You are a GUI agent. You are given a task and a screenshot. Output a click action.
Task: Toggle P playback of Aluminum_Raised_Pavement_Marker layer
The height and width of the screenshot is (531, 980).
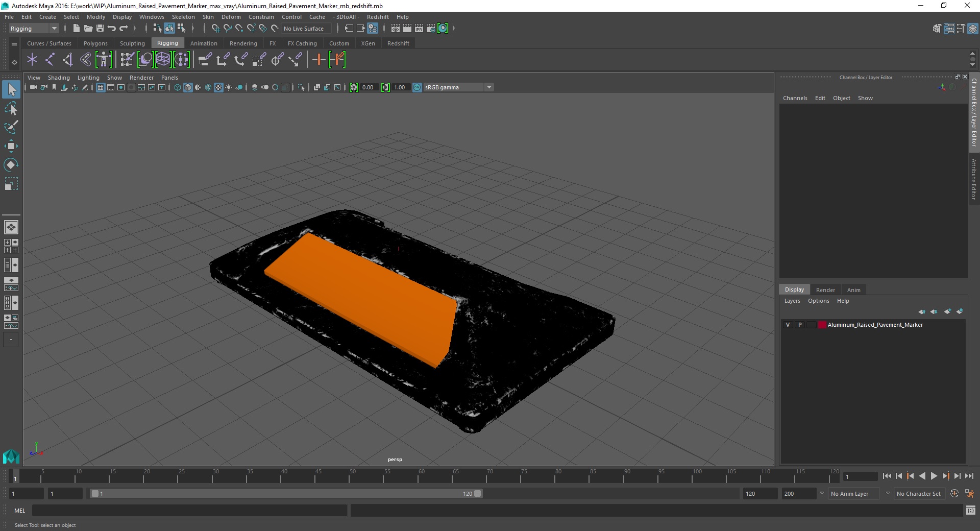click(800, 325)
